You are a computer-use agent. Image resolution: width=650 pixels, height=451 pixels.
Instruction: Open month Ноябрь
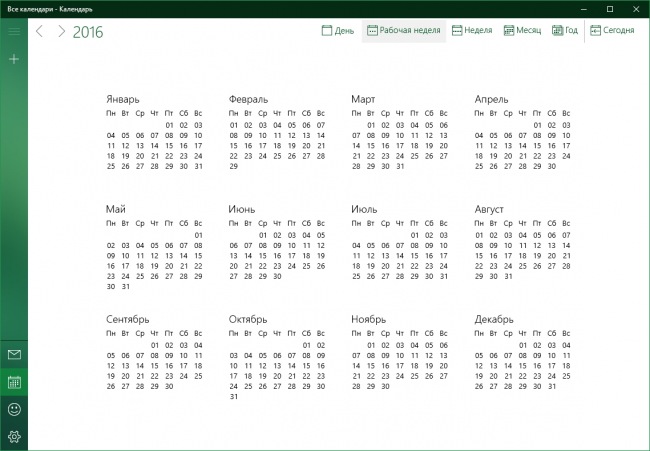click(369, 319)
